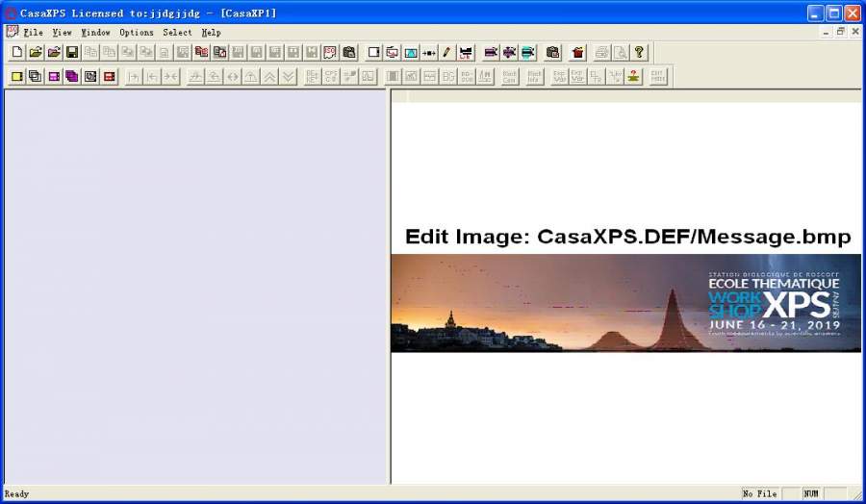Click the NUM status bar indicator

811,493
